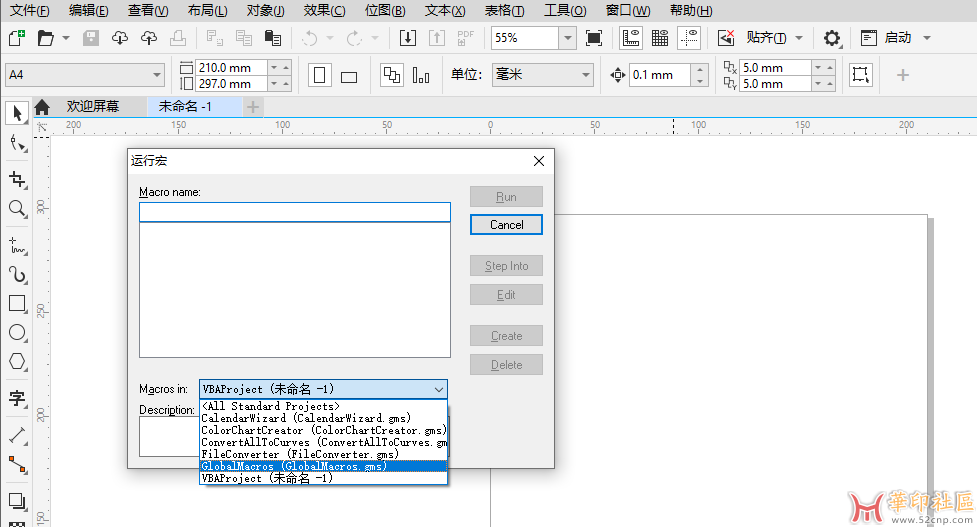Click the cloud upload icon
This screenshot has width=977, height=527.
(x=149, y=38)
